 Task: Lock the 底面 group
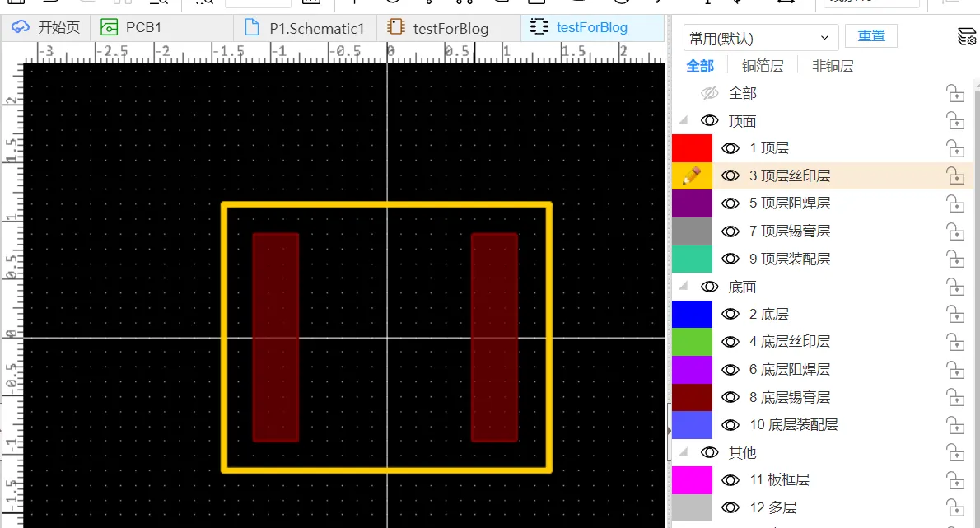955,287
